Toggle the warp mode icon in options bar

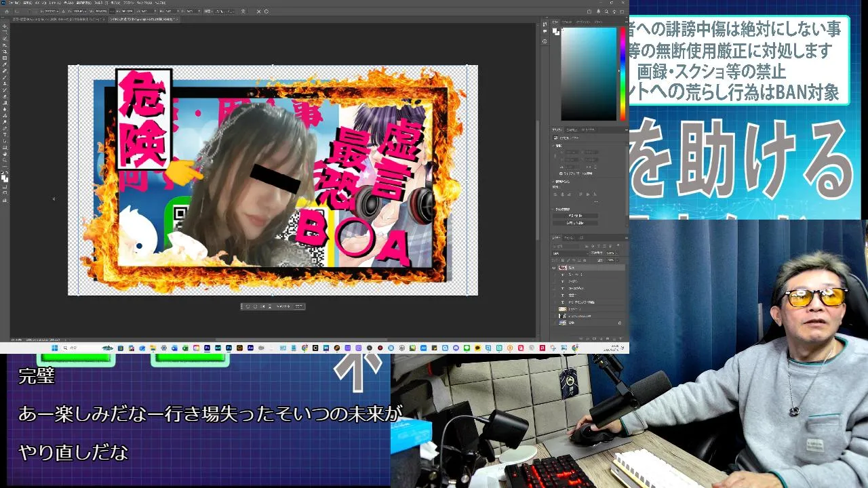click(243, 12)
